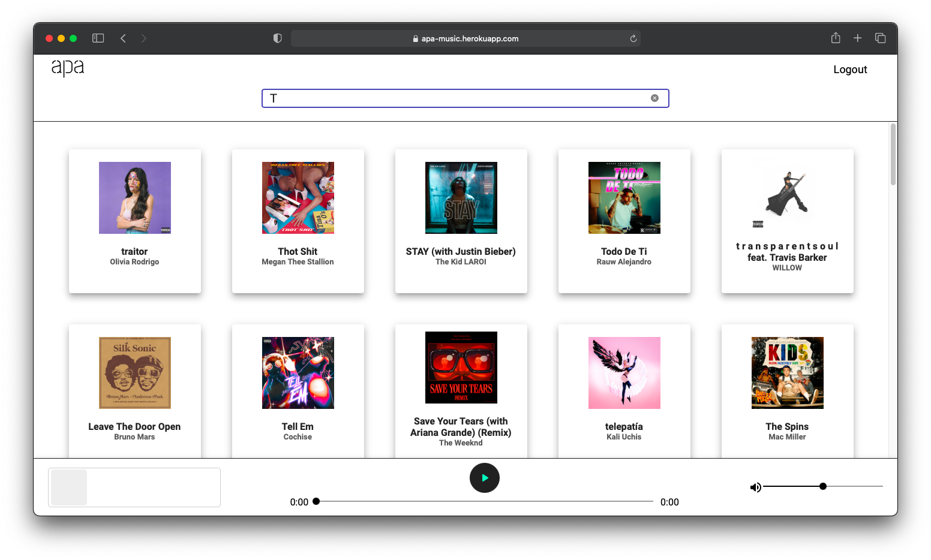Image resolution: width=931 pixels, height=560 pixels.
Task: Select the traitor album cover
Action: click(x=135, y=198)
